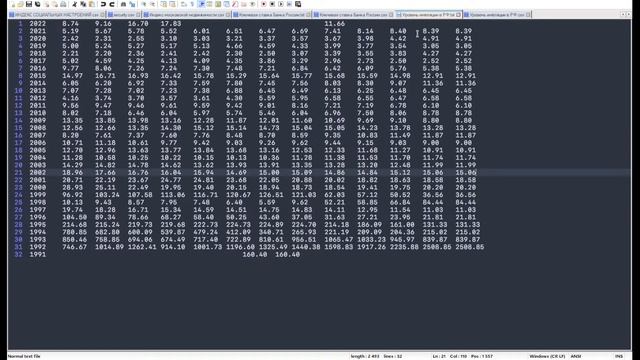The height and width of the screenshot is (360, 640).
Task: Open the Уровень инфляции в РФ.csv tab
Action: (497, 15)
